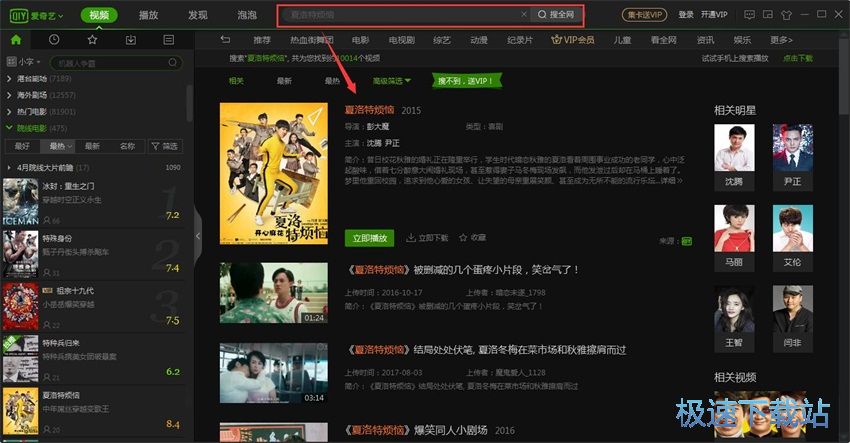Open the 筛选 filter in sidebar
Image resolution: width=850 pixels, height=443 pixels.
tap(164, 146)
